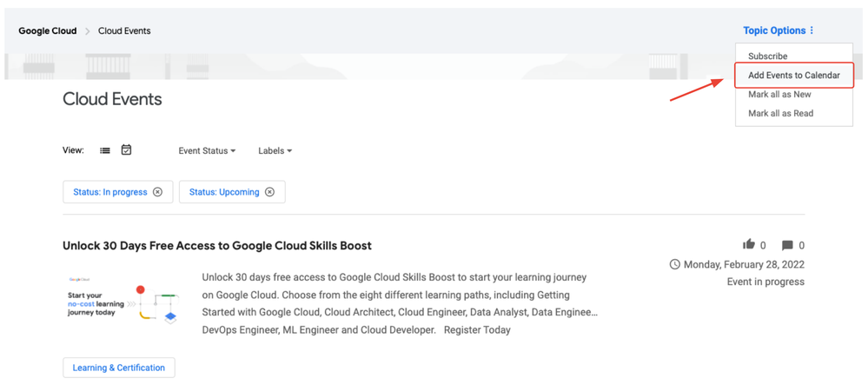This screenshot has width=868, height=385.
Task: Open the Unlock 30 Days Free Access event title
Action: tap(217, 245)
